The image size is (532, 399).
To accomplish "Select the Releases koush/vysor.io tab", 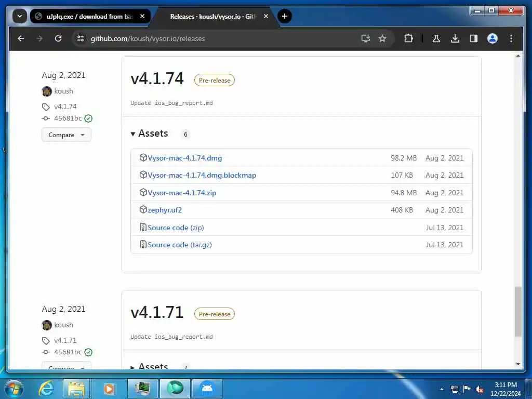I will tap(214, 16).
